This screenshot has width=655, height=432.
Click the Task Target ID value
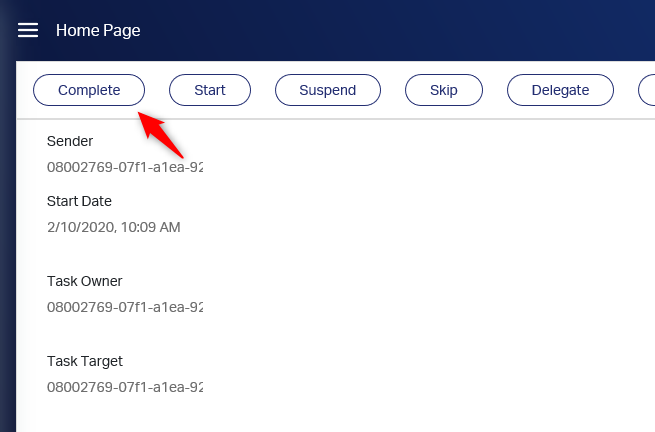[125, 387]
